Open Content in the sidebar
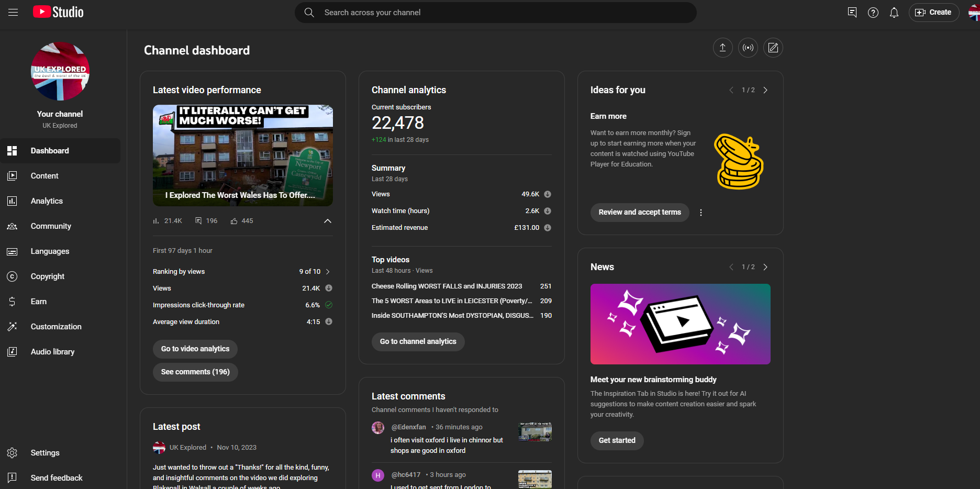 coord(60,176)
